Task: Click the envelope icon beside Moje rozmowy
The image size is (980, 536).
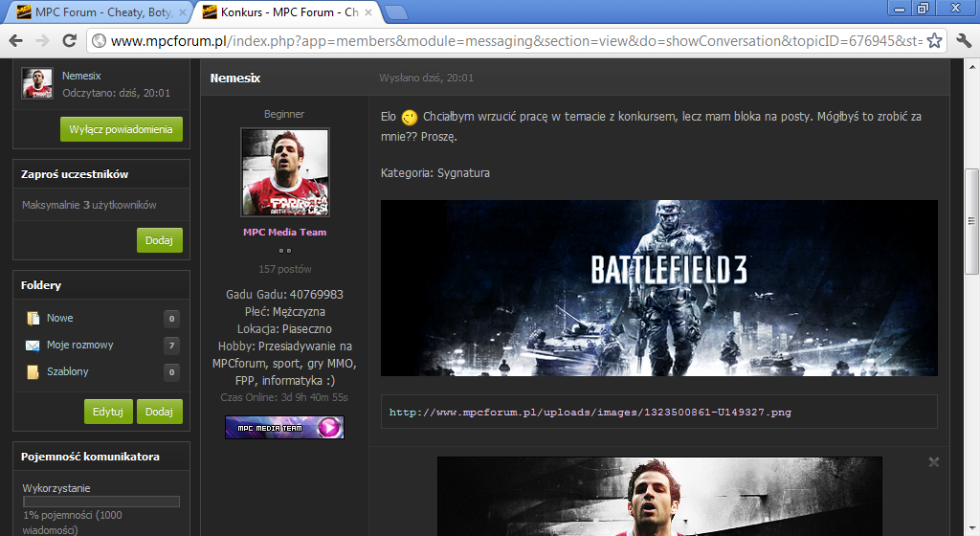Action: coord(33,346)
